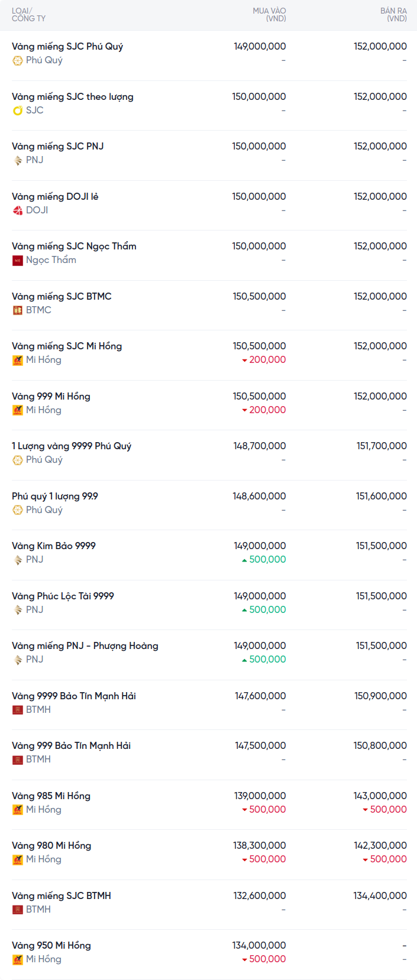Select the Vàng 9999 Bảo Tín Mạnh Hải title

pos(74,696)
